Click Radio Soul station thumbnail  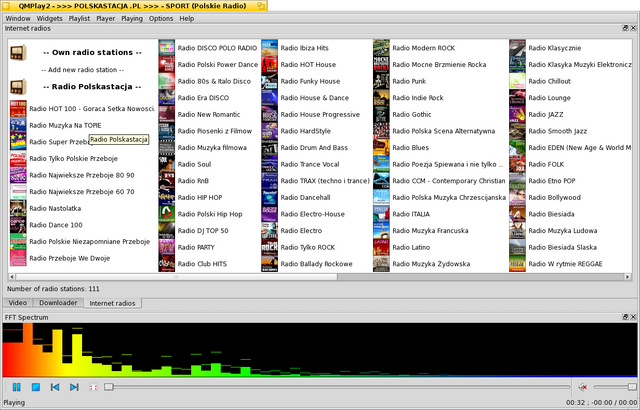tap(167, 164)
